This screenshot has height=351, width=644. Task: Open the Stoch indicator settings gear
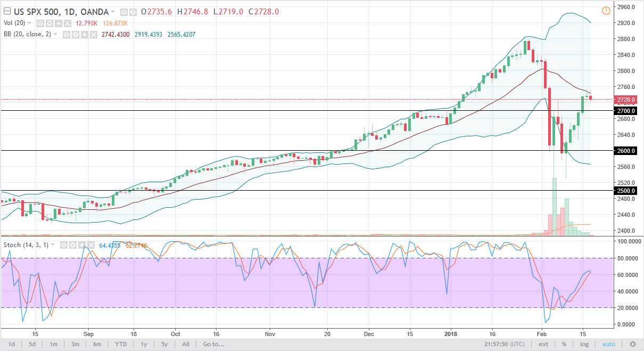[x=73, y=244]
